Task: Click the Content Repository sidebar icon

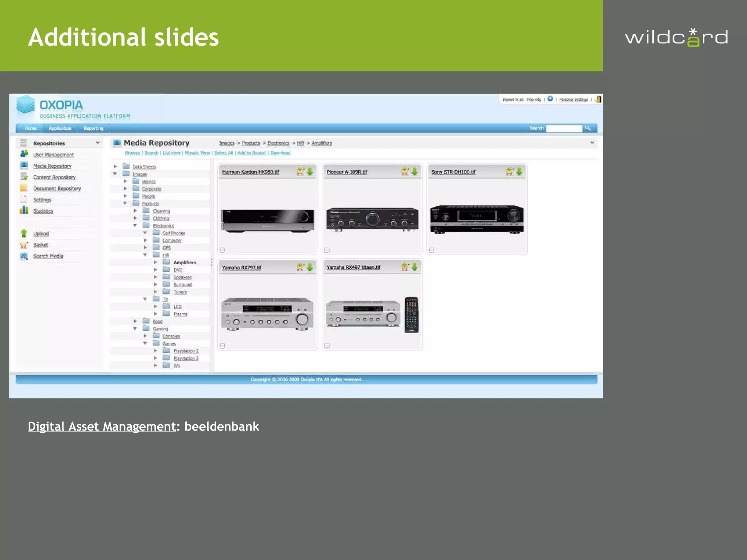Action: (x=24, y=176)
